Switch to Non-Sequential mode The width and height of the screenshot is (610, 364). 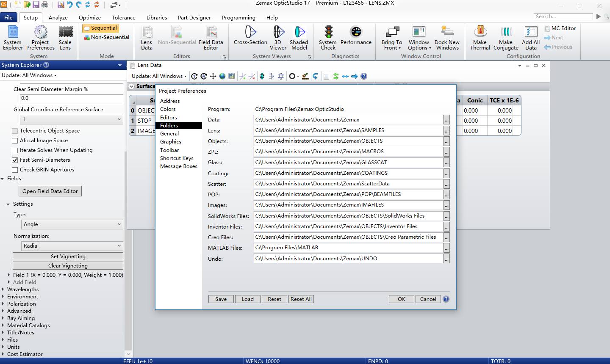106,37
